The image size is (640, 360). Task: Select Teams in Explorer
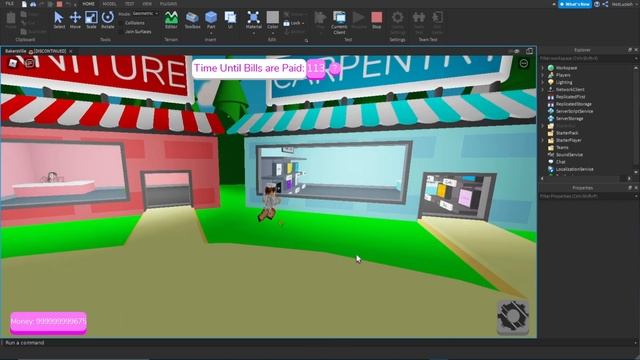pyautogui.click(x=562, y=147)
